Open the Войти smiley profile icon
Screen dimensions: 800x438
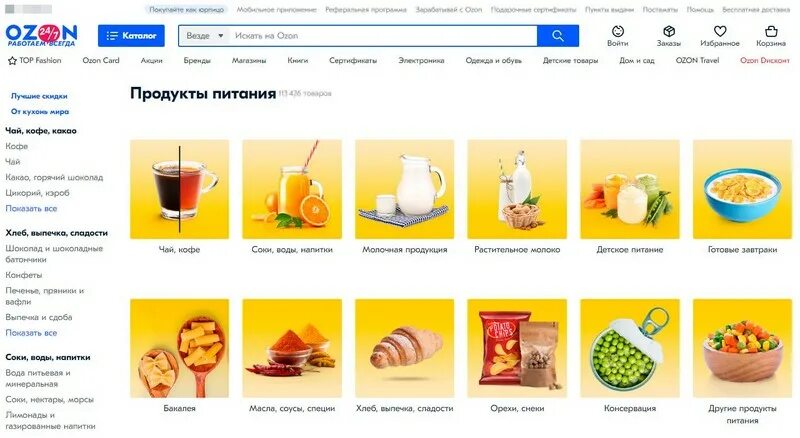617,32
